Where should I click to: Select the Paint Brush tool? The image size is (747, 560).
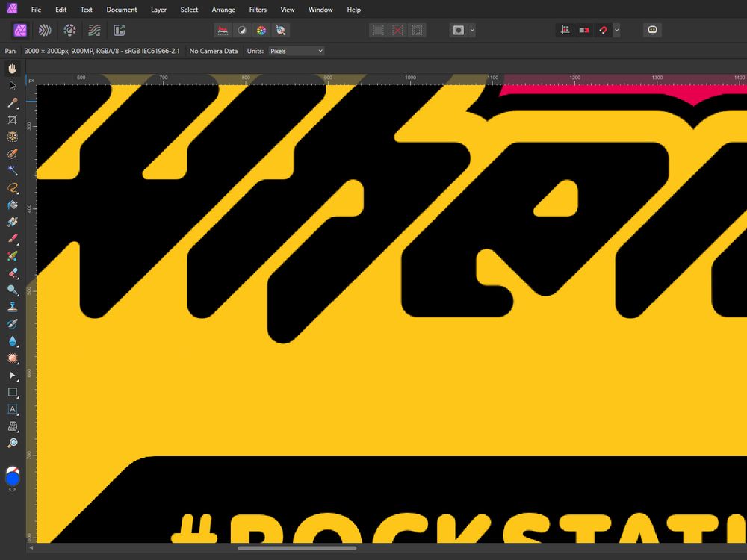13,239
